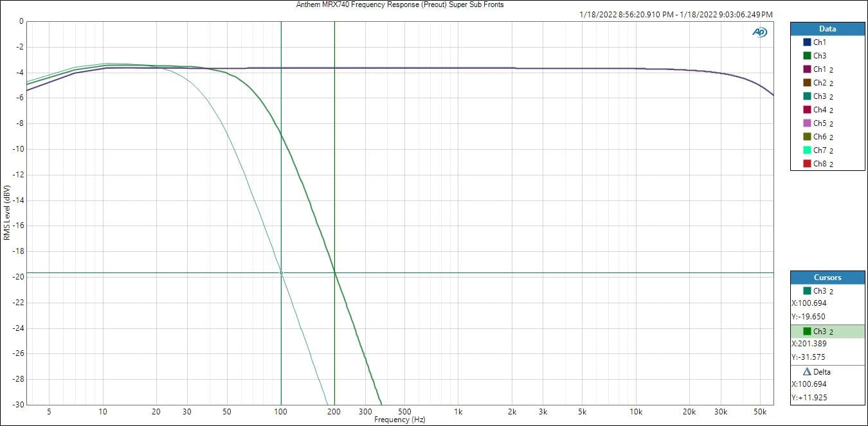Screen dimensions: 868x426
Task: Click the RMS Level (dBV) axis label
Action: [6, 213]
